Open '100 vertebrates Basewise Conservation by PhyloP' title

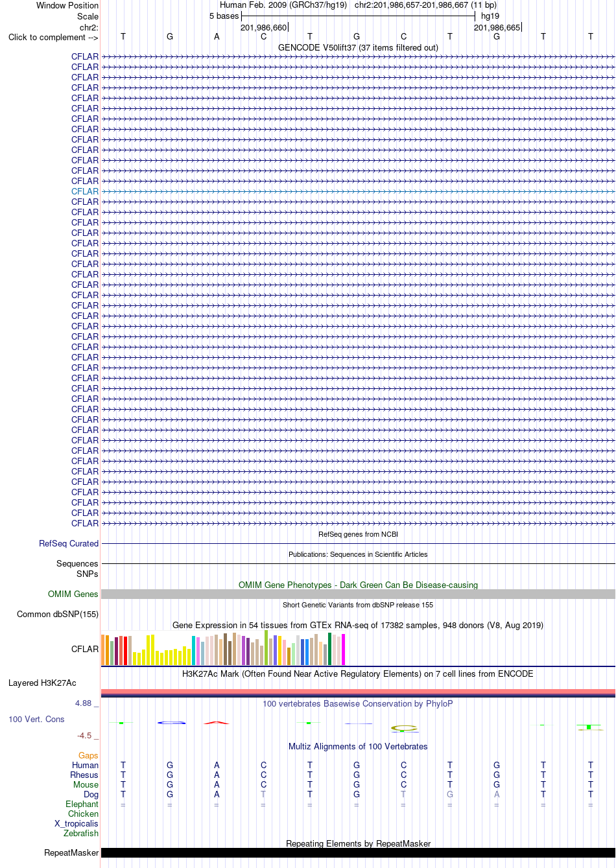pyautogui.click(x=358, y=703)
